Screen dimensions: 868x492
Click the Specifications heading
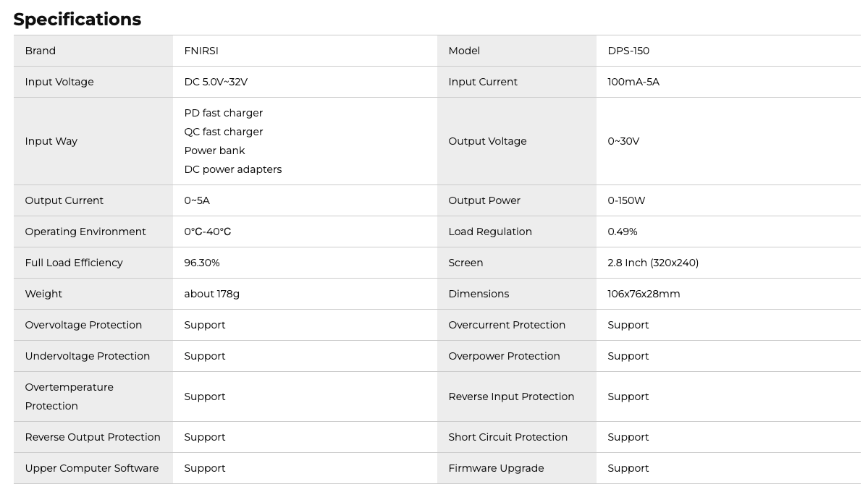pos(77,20)
